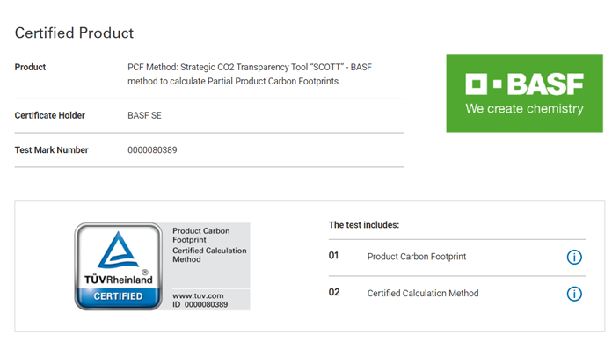The image size is (612, 364).
Task: Click the BASF SE certificate holder value
Action: pos(144,115)
